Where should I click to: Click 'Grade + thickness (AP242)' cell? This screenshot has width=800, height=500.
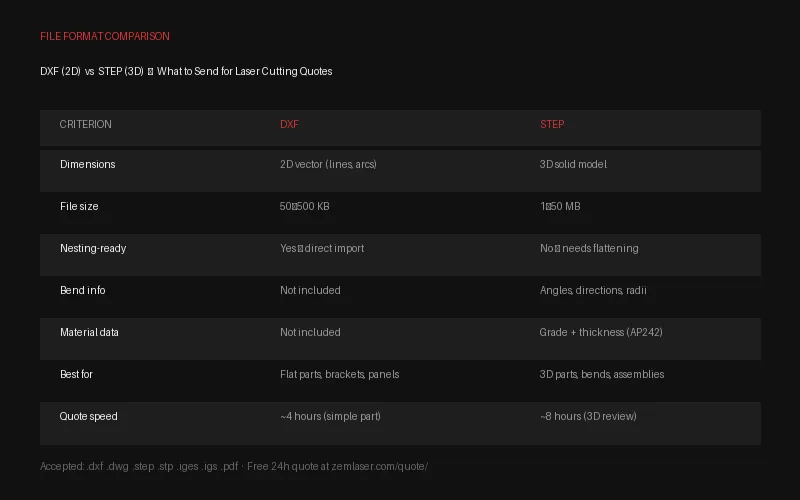coord(601,332)
